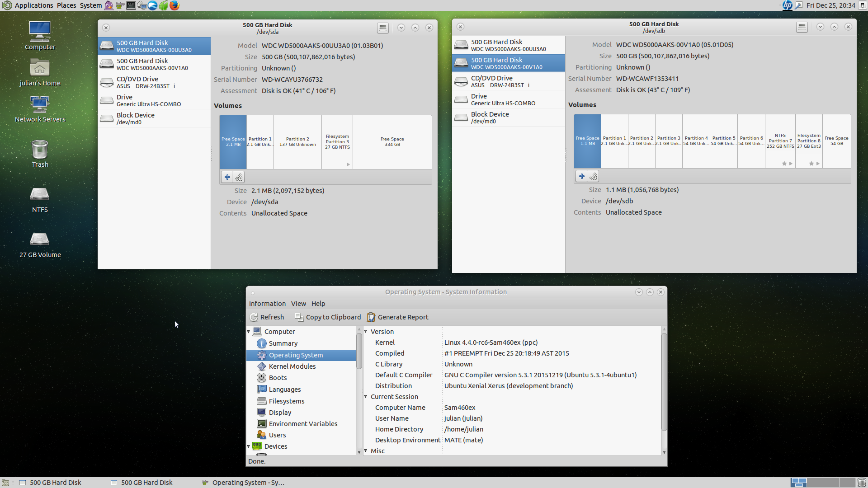Click Refresh in System Information toolbar

[x=267, y=317]
